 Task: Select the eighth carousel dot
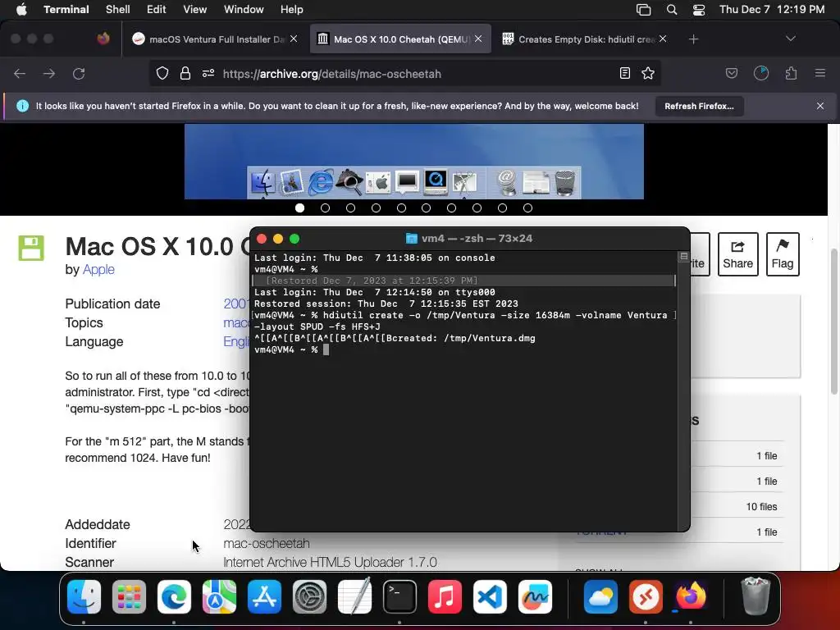tap(477, 208)
